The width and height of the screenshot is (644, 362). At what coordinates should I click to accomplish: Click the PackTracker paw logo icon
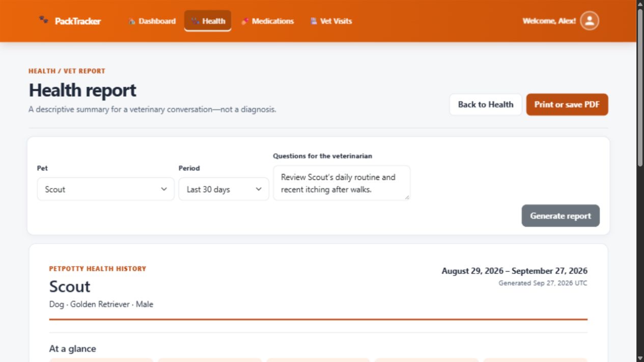click(44, 20)
